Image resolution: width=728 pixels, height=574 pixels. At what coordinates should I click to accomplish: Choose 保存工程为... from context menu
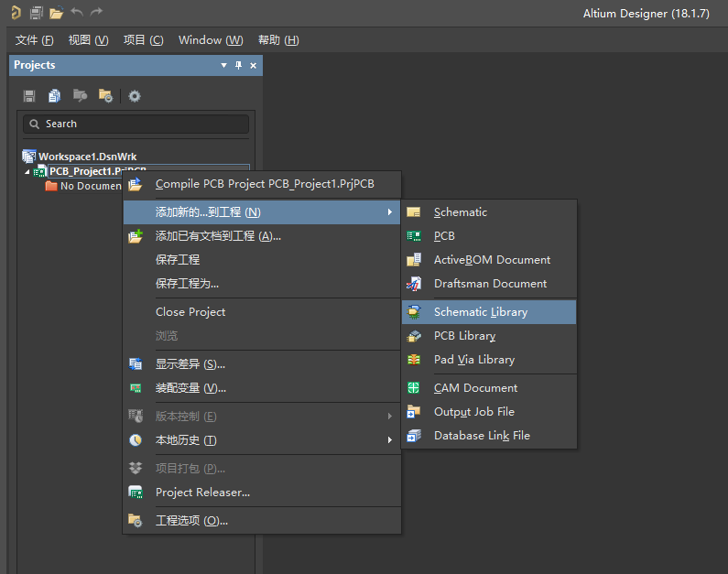pyautogui.click(x=262, y=284)
